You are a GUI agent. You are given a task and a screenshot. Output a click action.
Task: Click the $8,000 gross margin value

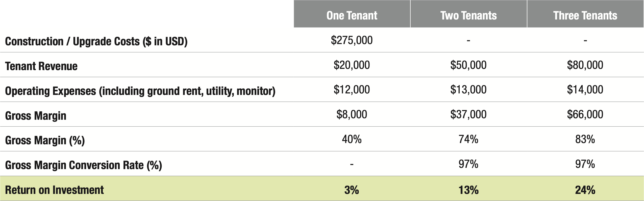352,114
